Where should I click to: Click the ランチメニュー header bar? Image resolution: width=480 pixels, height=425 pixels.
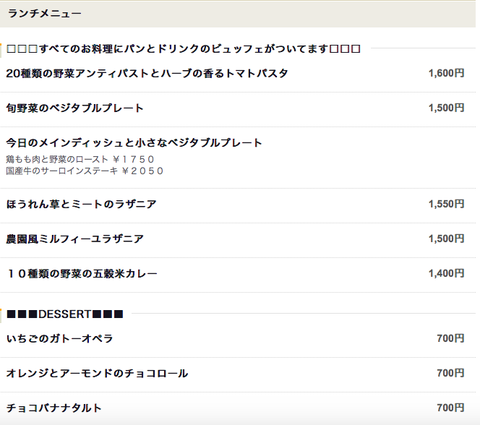(x=238, y=14)
